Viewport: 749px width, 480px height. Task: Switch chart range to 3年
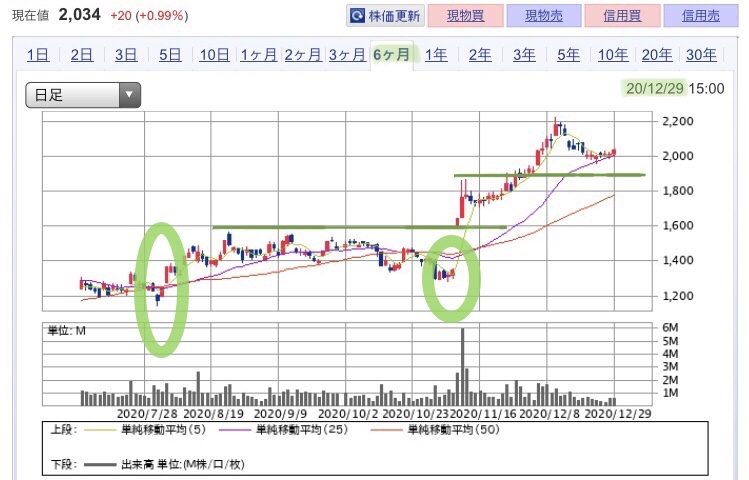pyautogui.click(x=524, y=55)
